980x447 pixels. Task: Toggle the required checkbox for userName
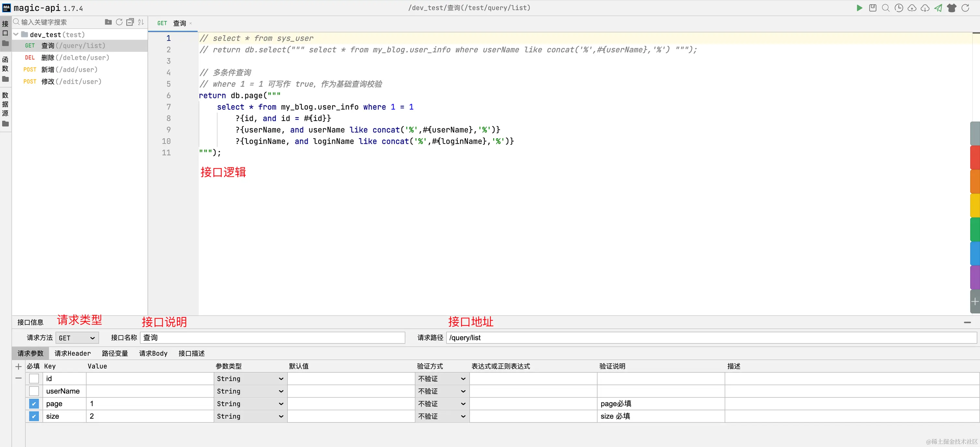(x=34, y=391)
